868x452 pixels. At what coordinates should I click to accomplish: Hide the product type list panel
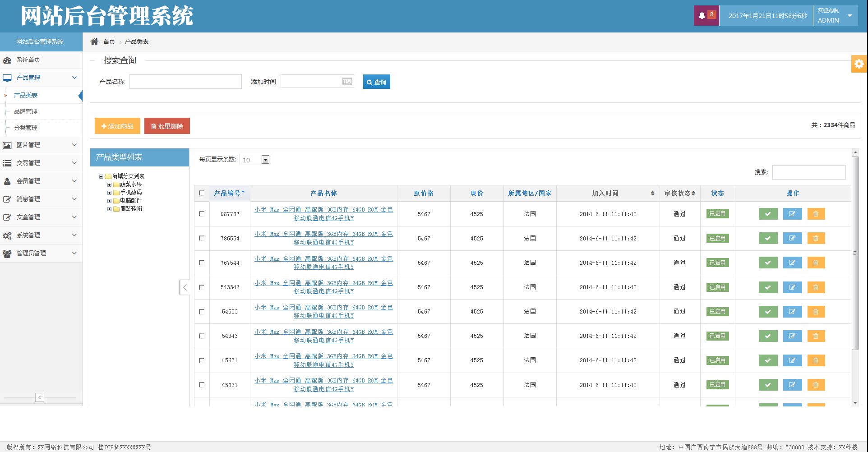(x=185, y=287)
